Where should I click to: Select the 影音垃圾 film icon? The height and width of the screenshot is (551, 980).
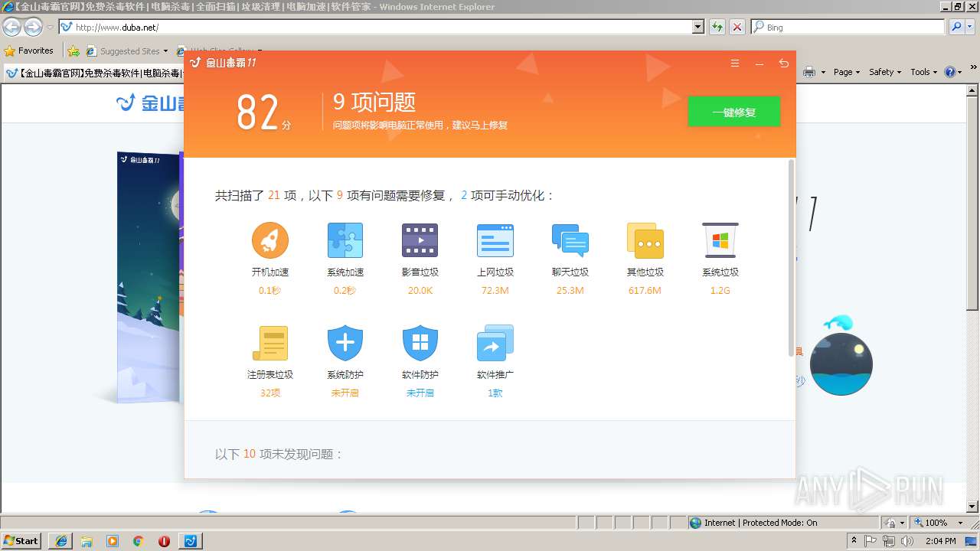tap(420, 240)
